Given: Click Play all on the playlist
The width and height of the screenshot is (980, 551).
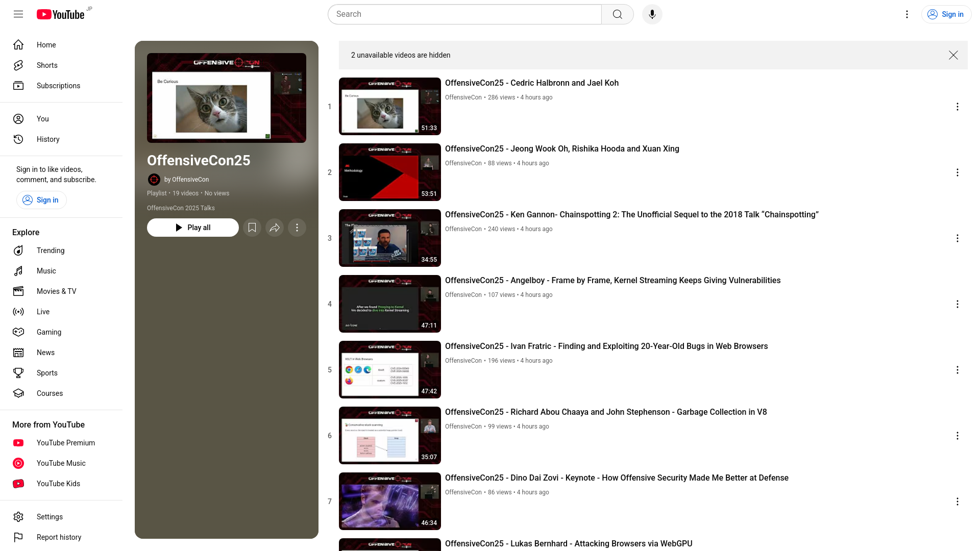Looking at the screenshot, I should [193, 228].
